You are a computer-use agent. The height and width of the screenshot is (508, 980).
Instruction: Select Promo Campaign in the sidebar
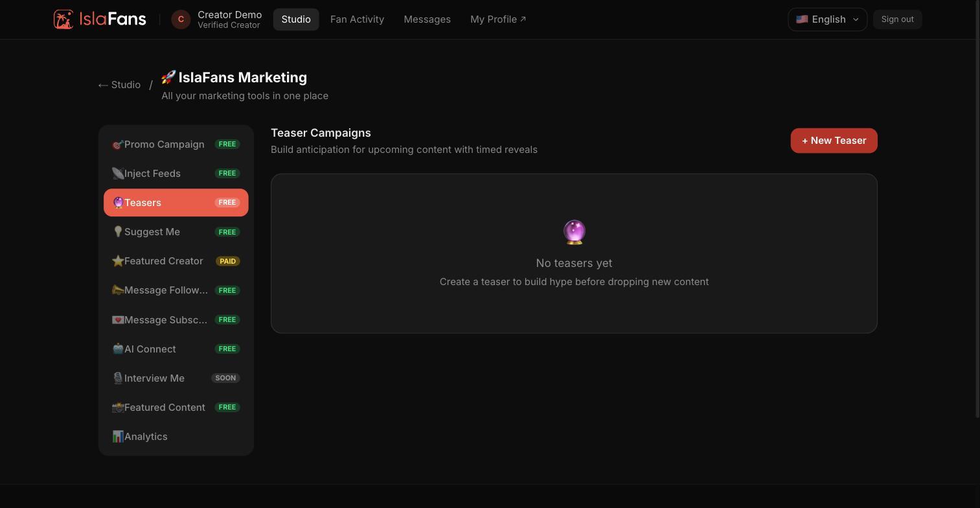click(176, 144)
